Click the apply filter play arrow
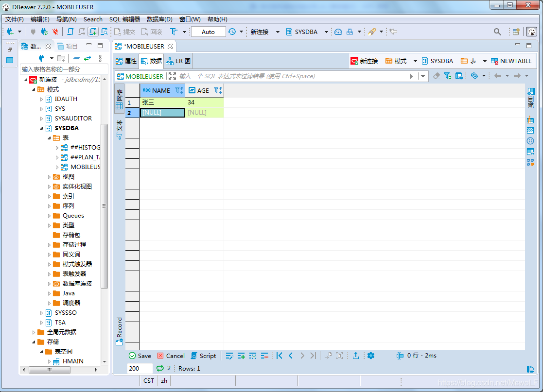The height and width of the screenshot is (392, 543). pos(411,76)
